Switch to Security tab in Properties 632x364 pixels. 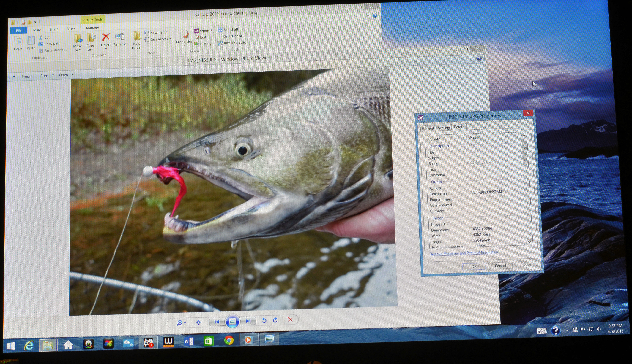coord(444,128)
